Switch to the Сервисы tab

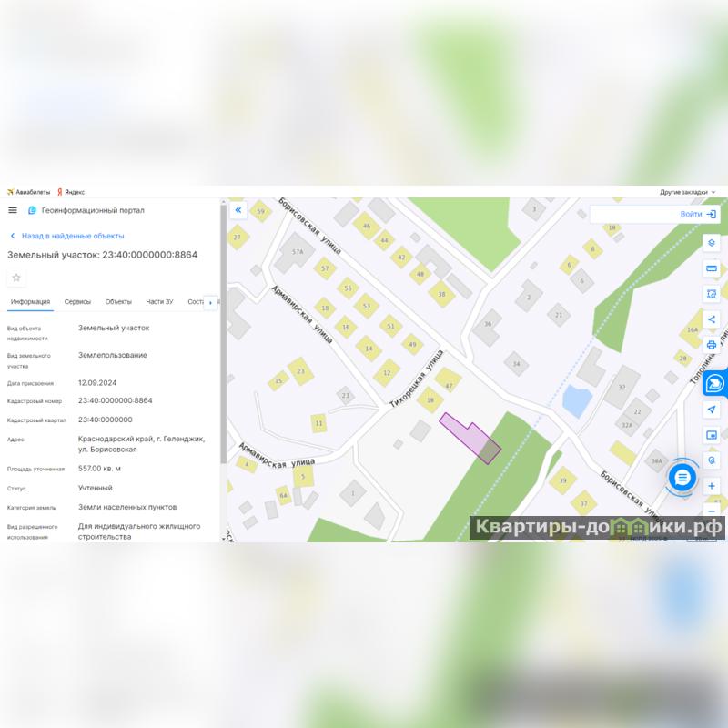(x=77, y=302)
